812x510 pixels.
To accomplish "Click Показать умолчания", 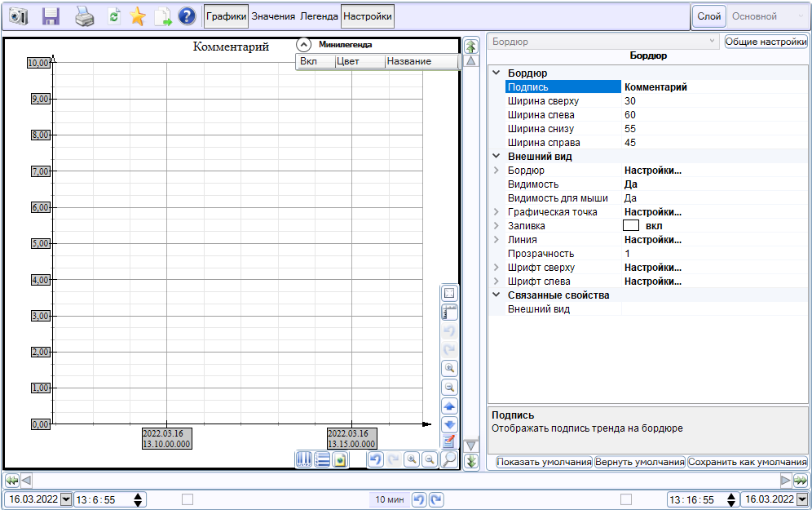I will pyautogui.click(x=544, y=462).
